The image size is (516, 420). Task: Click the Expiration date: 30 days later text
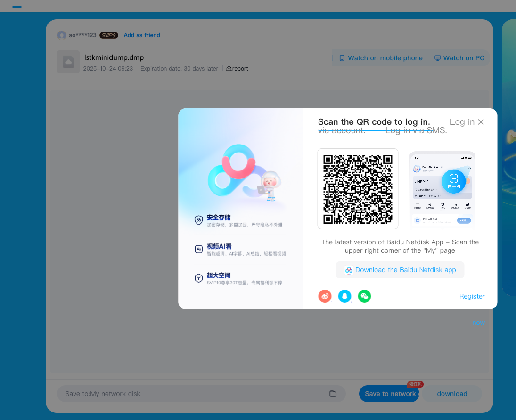[x=179, y=68]
